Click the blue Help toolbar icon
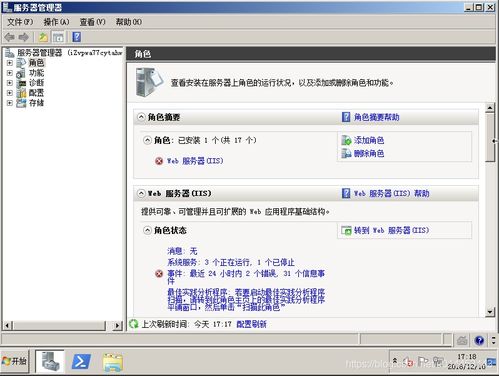Image resolution: width=499 pixels, height=376 pixels. click(76, 37)
